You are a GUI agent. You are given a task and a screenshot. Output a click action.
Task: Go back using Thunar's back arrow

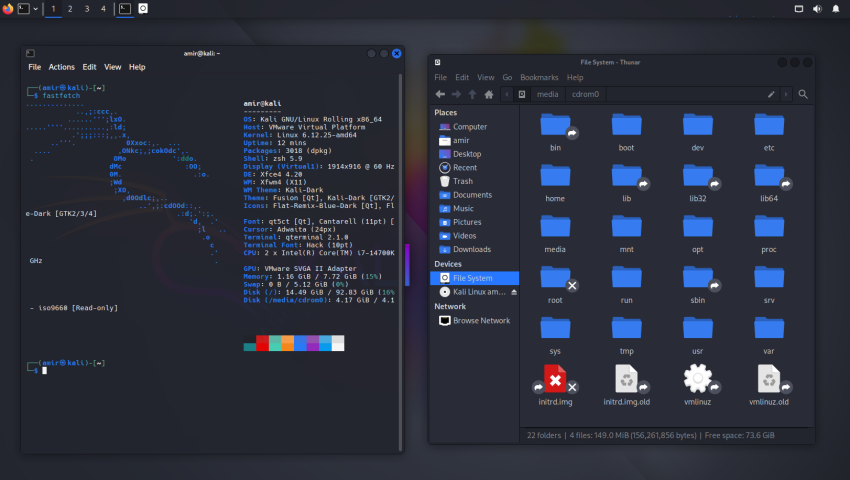(440, 94)
